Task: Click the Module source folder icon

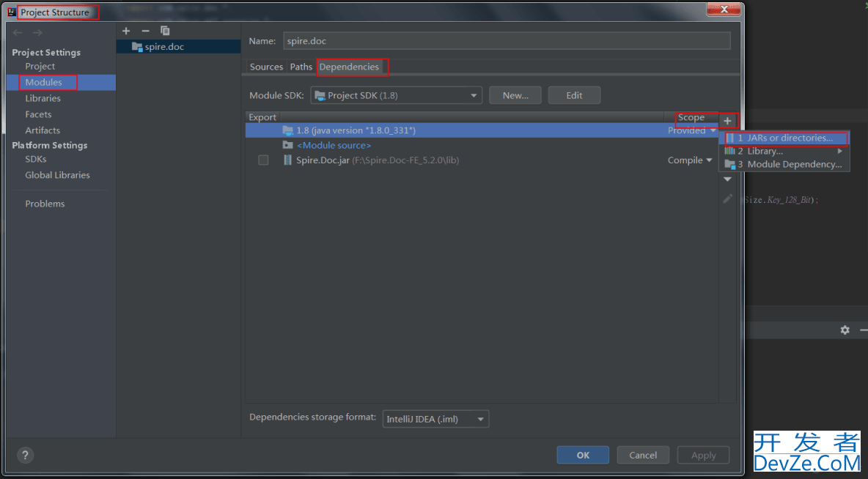Action: point(287,145)
